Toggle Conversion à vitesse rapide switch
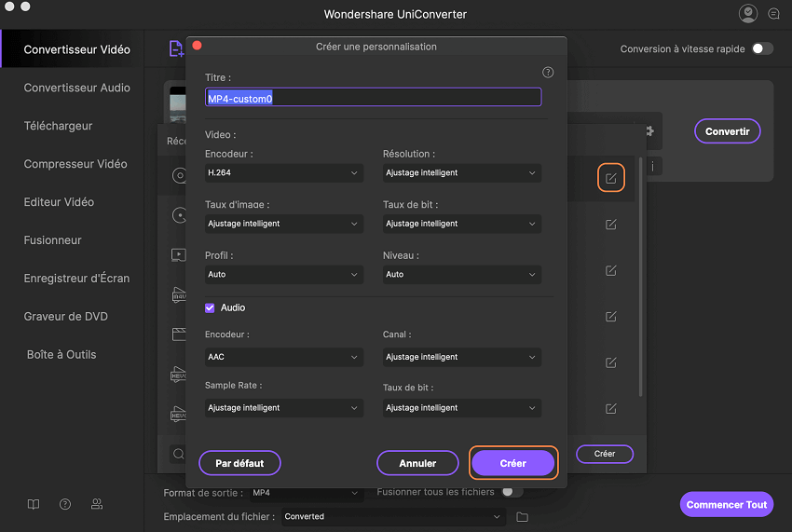 coord(762,48)
